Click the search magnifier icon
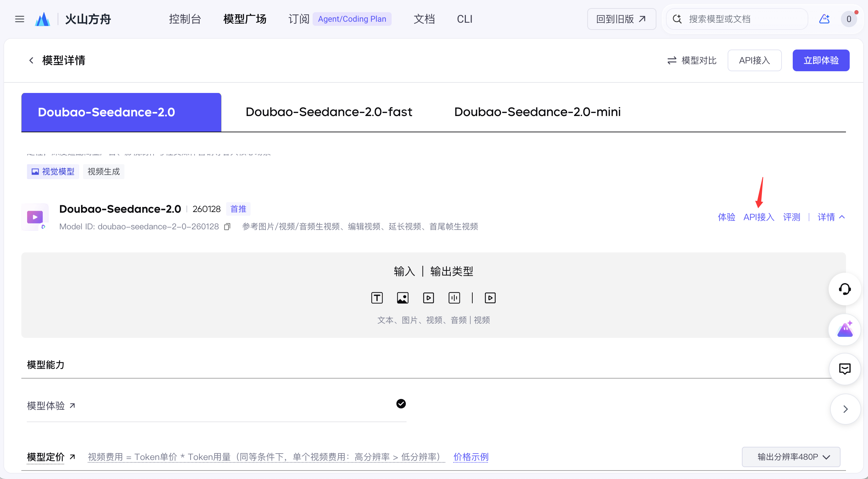The width and height of the screenshot is (868, 479). (677, 19)
